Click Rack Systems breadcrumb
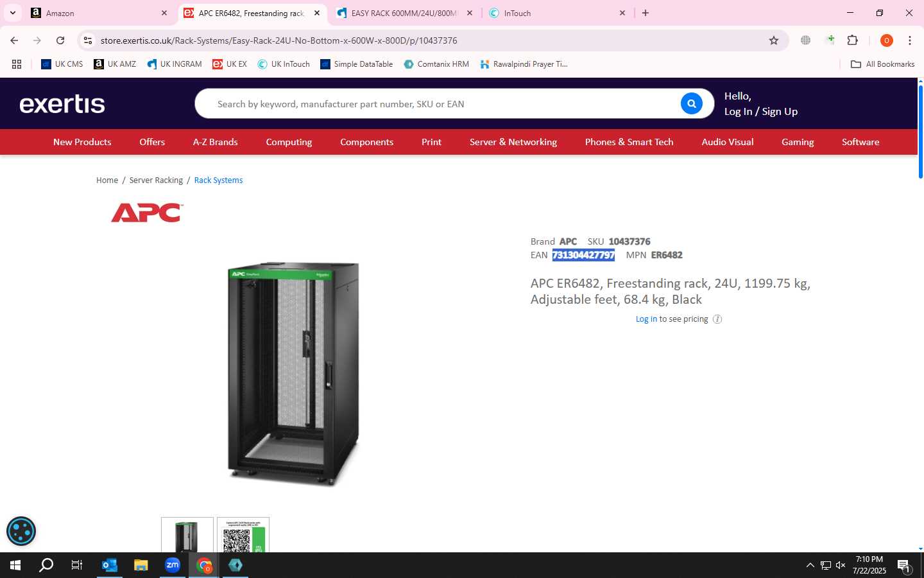The height and width of the screenshot is (578, 924). point(218,180)
